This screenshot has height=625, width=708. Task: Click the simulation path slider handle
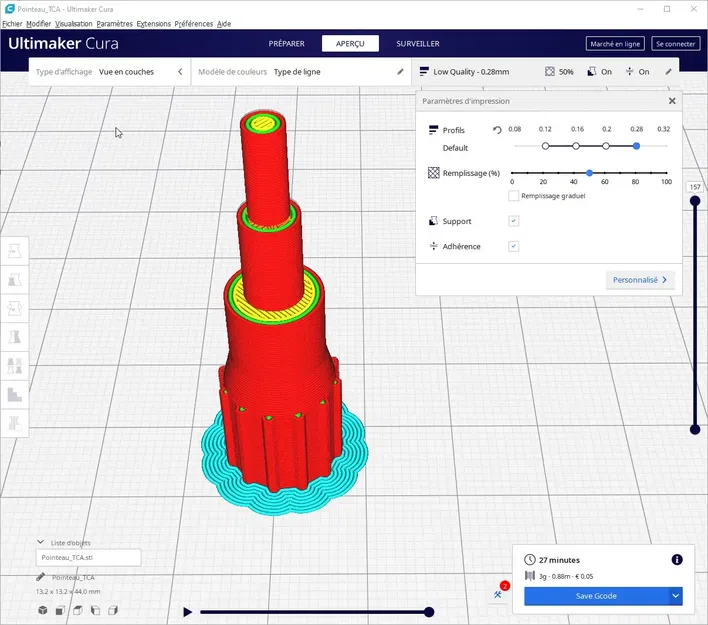[x=429, y=612]
